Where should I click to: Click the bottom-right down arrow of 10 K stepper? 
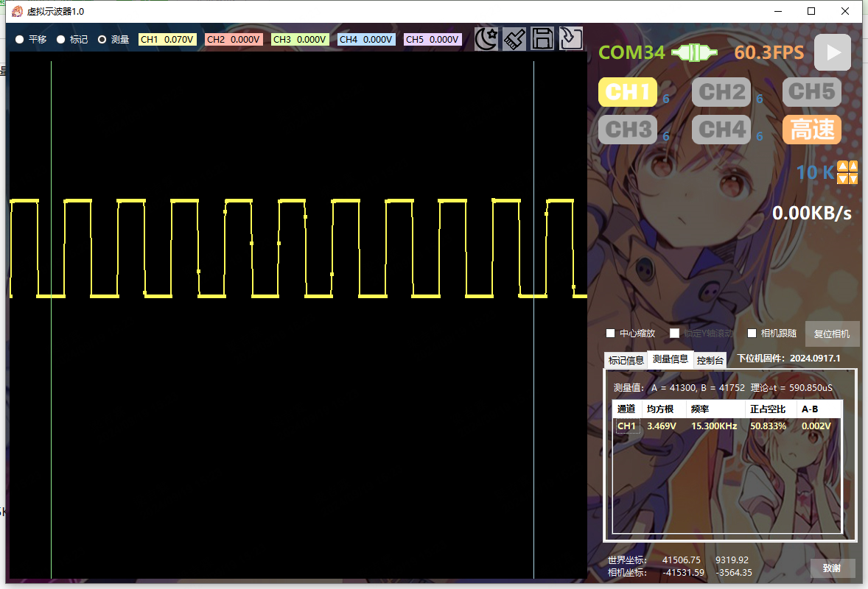pyautogui.click(x=853, y=178)
